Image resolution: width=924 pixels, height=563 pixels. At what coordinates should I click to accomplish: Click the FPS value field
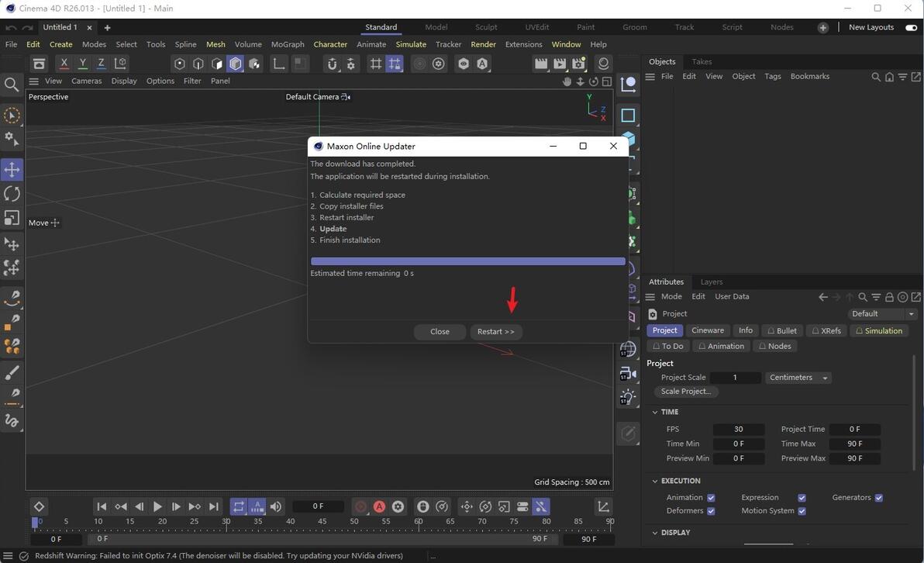pyautogui.click(x=738, y=429)
